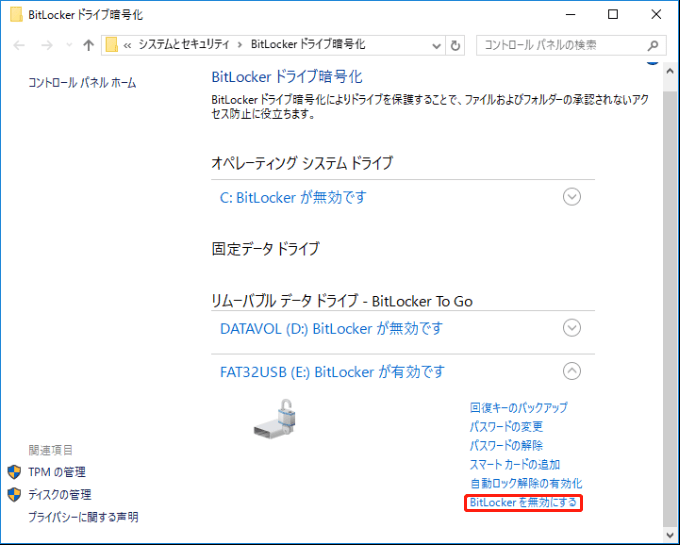
Task: Open プライバシーに関する声明
Action: click(83, 517)
